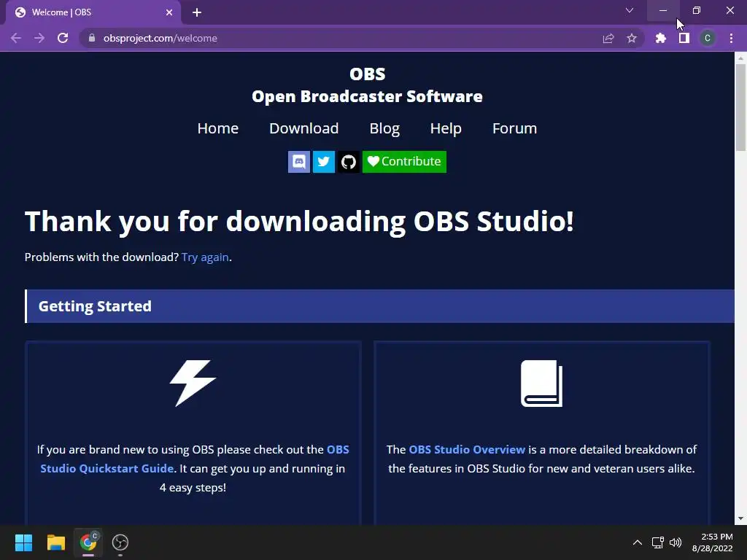Screen dimensions: 747x560
Task: Open the clock showing 2:53 PM
Action: tap(712, 542)
